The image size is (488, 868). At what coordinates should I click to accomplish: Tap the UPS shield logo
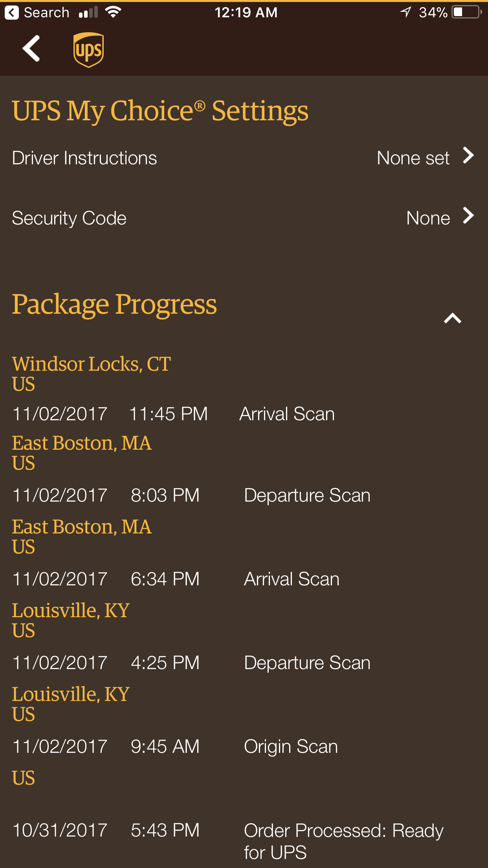tap(88, 50)
